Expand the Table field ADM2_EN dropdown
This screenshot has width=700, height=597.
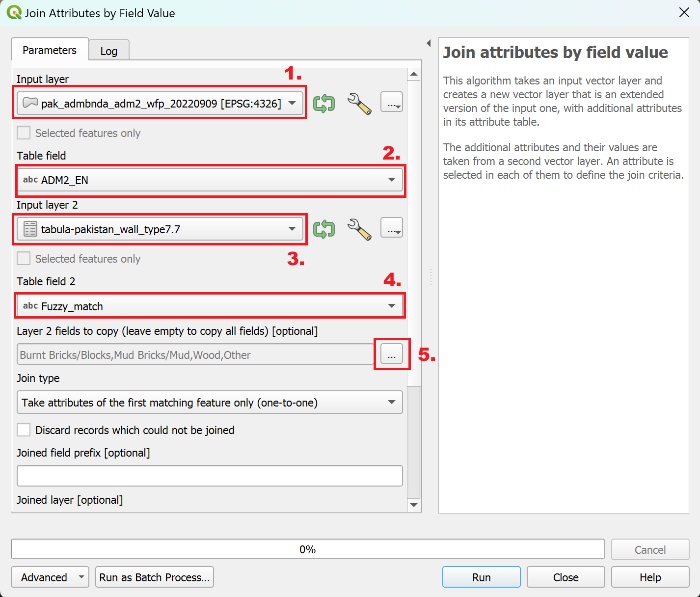pyautogui.click(x=210, y=180)
